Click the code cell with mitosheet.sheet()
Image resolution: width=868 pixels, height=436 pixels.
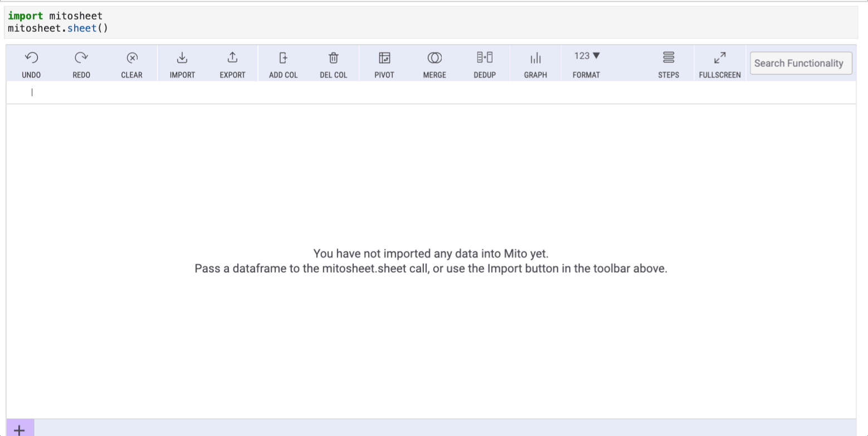tap(431, 22)
